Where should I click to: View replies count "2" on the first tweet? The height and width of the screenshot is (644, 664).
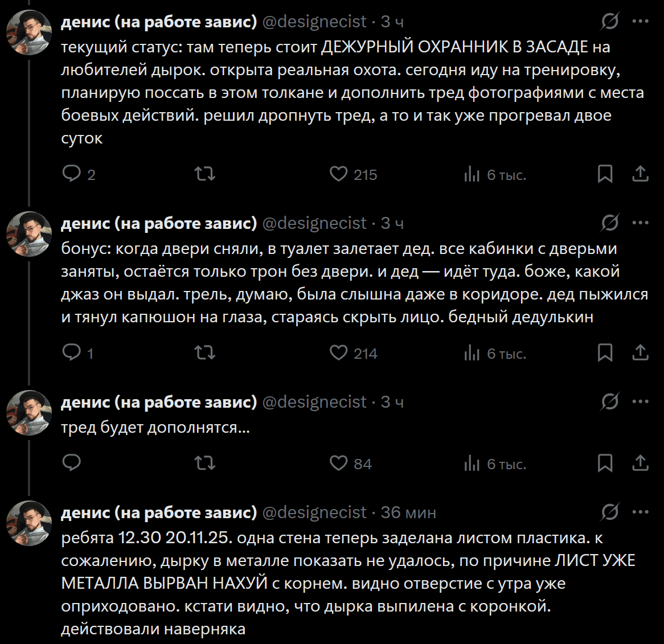coord(77,174)
